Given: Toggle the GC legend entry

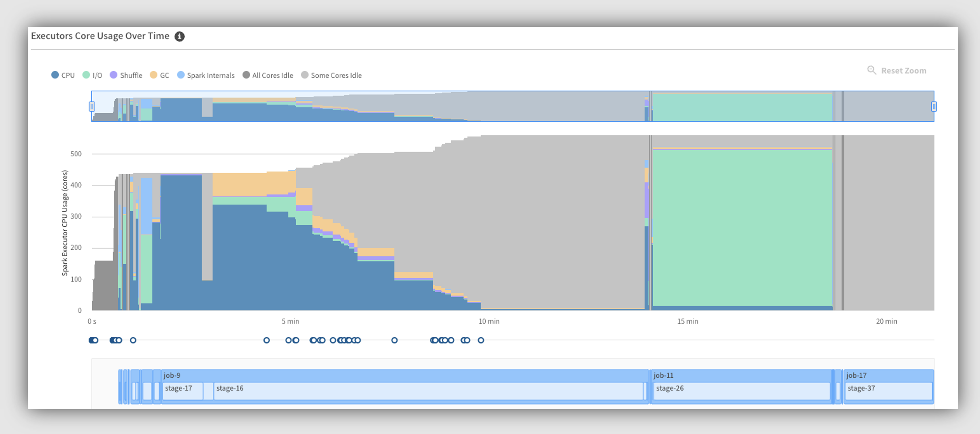Looking at the screenshot, I should coord(159,75).
